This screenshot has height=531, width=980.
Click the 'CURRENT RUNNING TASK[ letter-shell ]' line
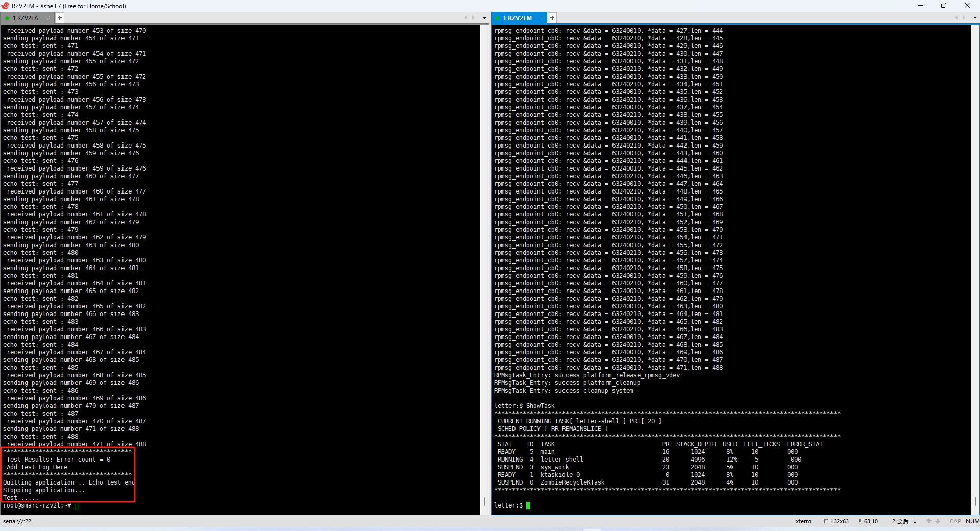(x=579, y=421)
